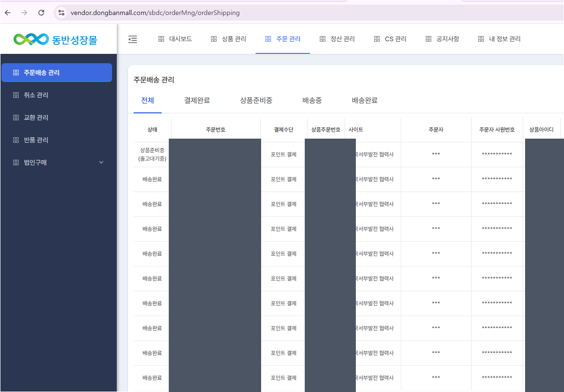Click the 결제수단 column header
Viewport: 564px width, 392px height.
[284, 130]
